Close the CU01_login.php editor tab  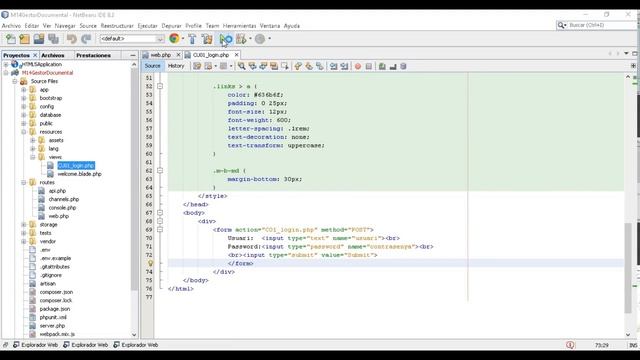[236, 55]
